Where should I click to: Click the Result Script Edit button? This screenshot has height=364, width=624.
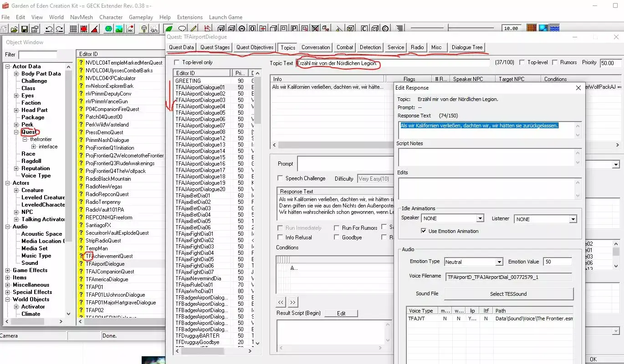[341, 313]
